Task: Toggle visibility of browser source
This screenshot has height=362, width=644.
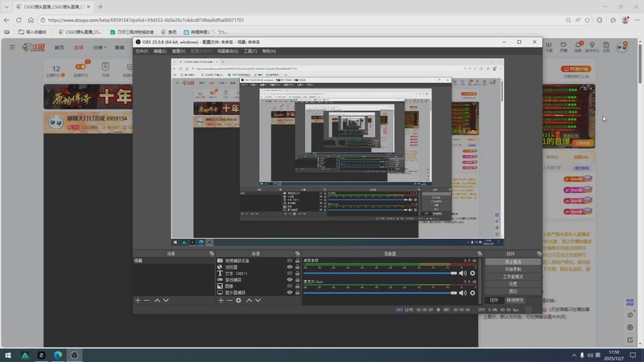Action: tap(290, 267)
